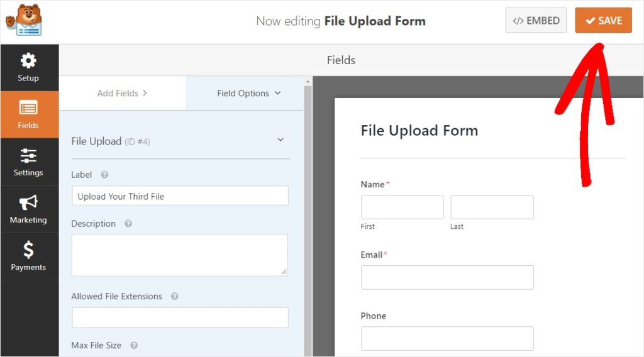Open the Payments dollar panel
644x357 pixels.
coord(29,256)
